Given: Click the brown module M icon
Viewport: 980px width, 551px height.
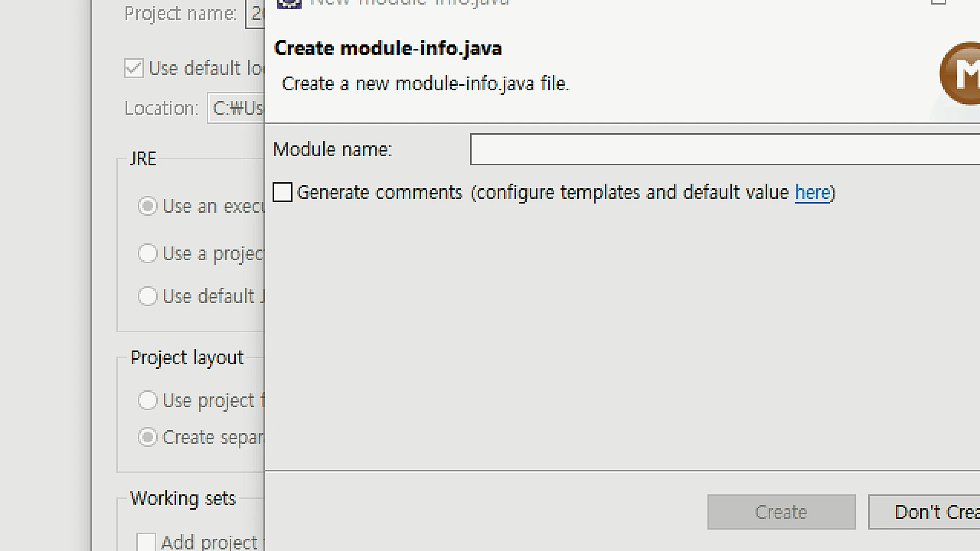Looking at the screenshot, I should pos(961,74).
